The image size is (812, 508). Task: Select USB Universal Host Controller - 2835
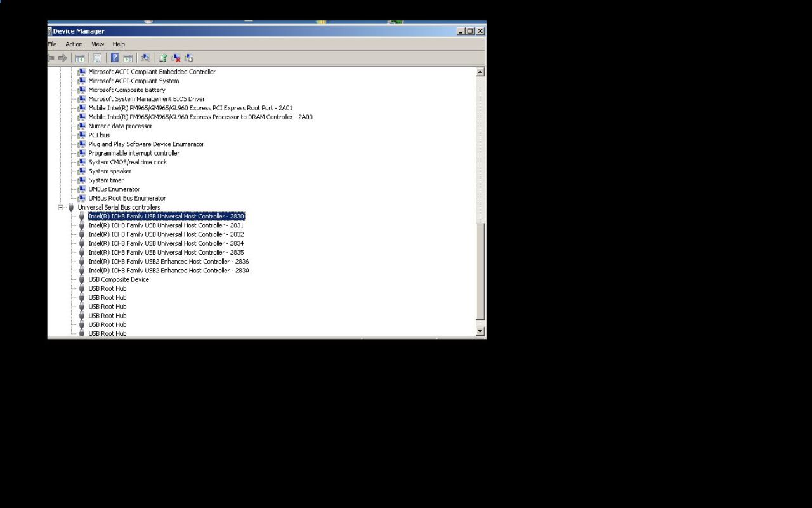pos(166,253)
